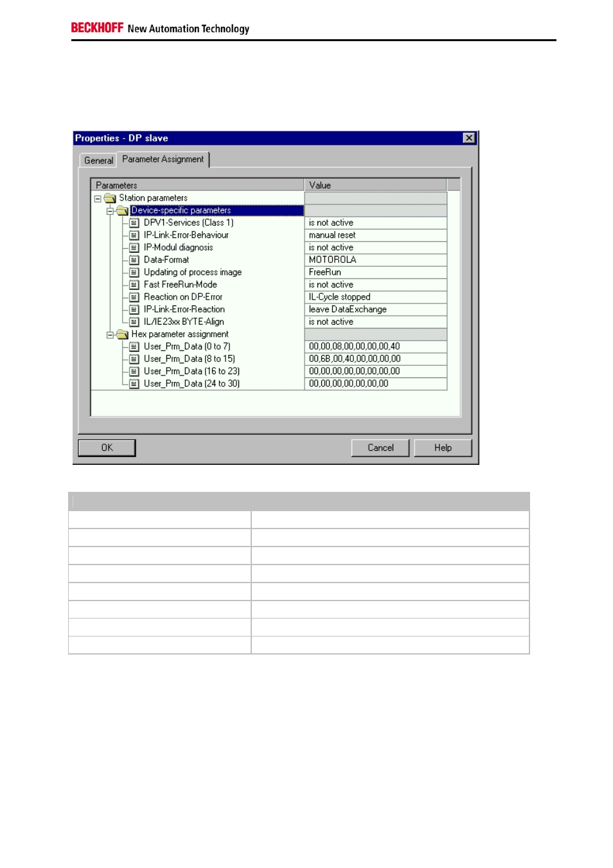Click the IP-Link-Error-Reaction parameter icon
The image size is (613, 868).
134,309
